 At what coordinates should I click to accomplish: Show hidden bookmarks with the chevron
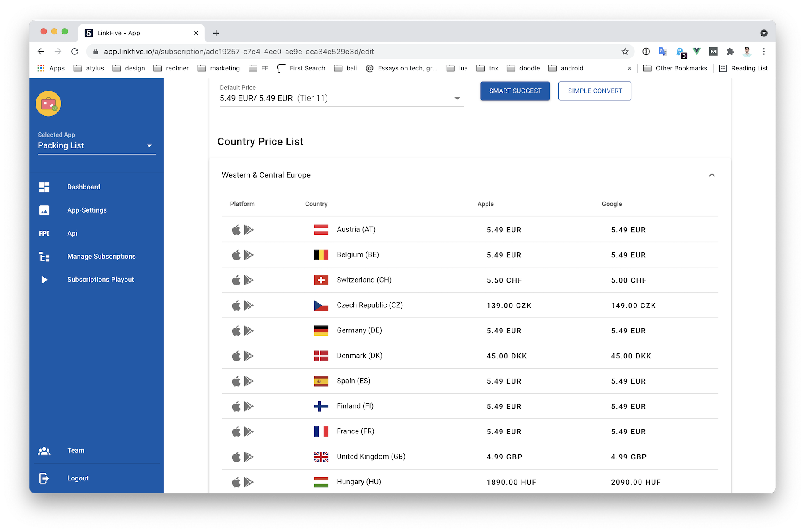pos(630,68)
